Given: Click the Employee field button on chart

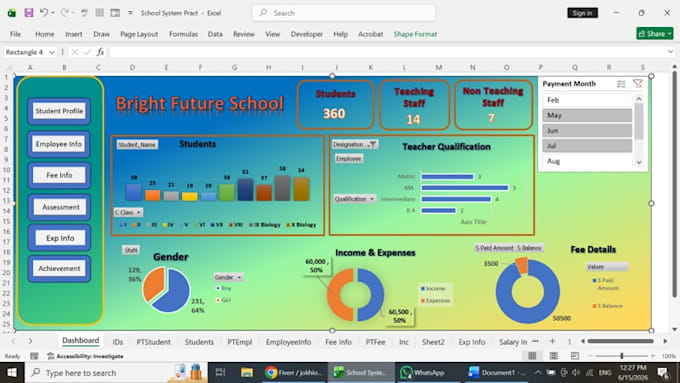Looking at the screenshot, I should coord(349,159).
